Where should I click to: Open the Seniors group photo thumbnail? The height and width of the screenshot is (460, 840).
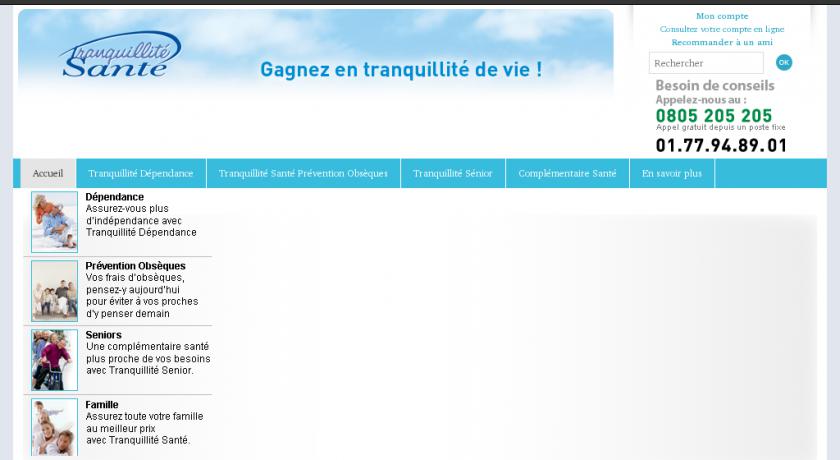coord(54,360)
